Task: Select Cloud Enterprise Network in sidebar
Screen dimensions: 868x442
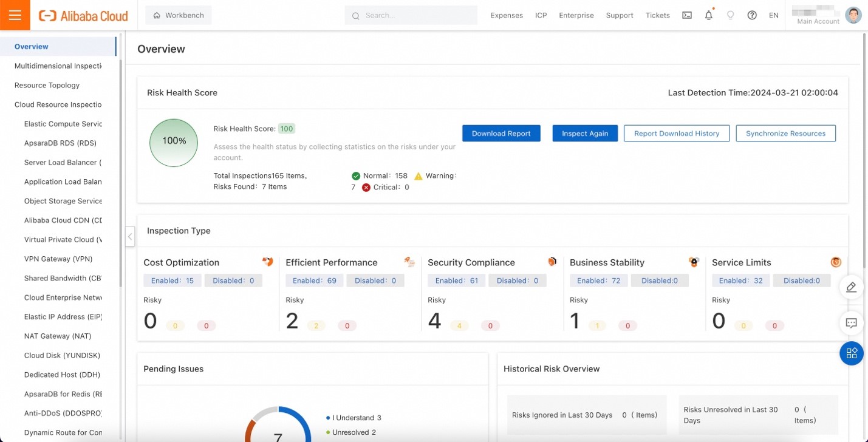Action: tap(63, 297)
